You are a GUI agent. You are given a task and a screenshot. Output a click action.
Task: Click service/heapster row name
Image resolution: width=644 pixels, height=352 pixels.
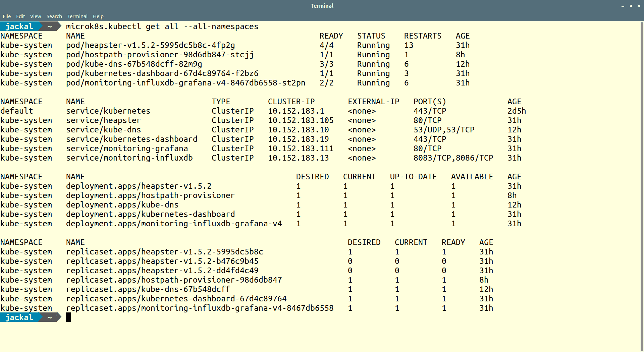click(103, 120)
